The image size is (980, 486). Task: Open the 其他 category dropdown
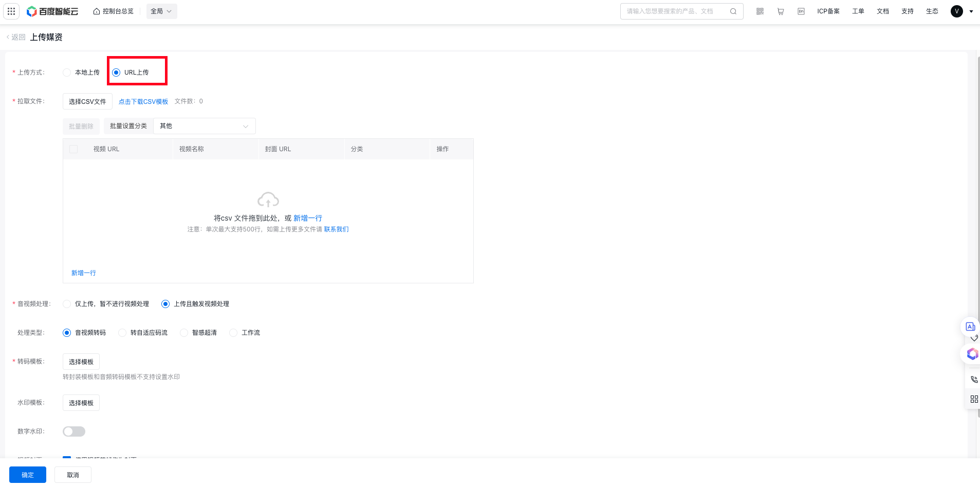(x=205, y=126)
